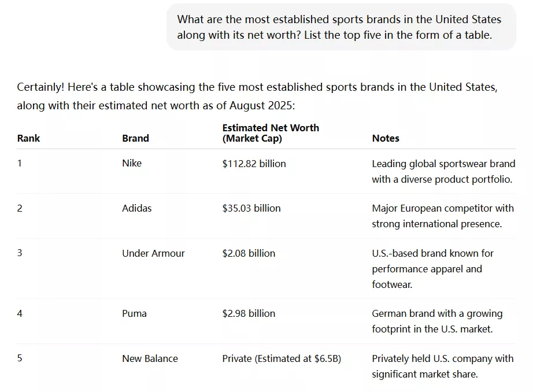Click the Privately held U.S. company note
This screenshot has width=533, height=392.
tap(443, 366)
